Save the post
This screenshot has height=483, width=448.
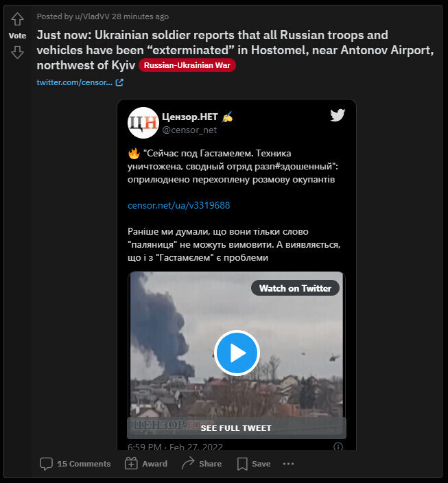click(x=254, y=464)
